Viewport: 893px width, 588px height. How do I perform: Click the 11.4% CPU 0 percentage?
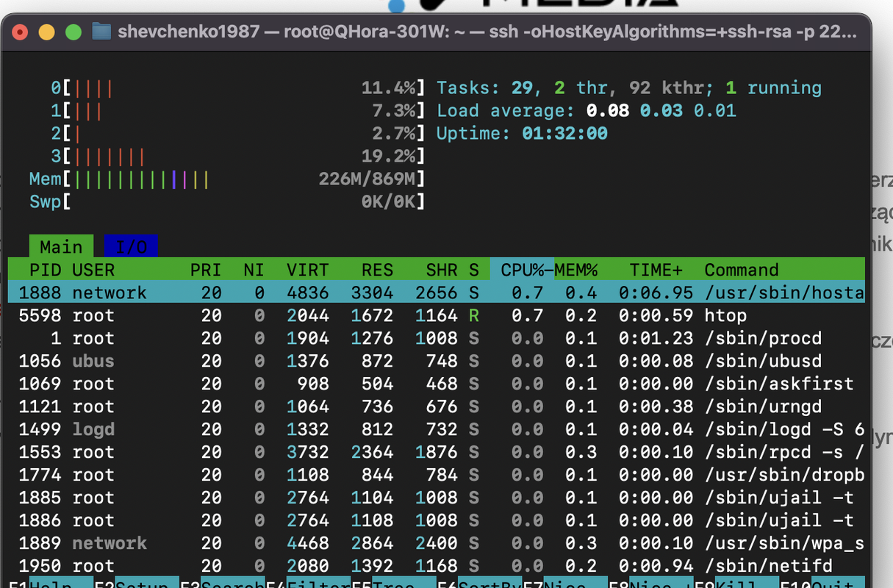click(x=388, y=88)
